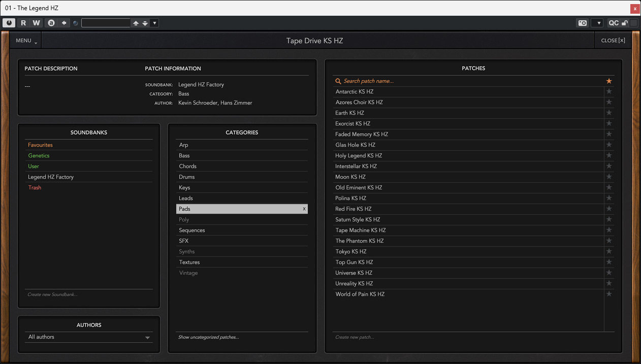641x364 pixels.
Task: Click the A/B compare settings icon
Action: [x=51, y=23]
